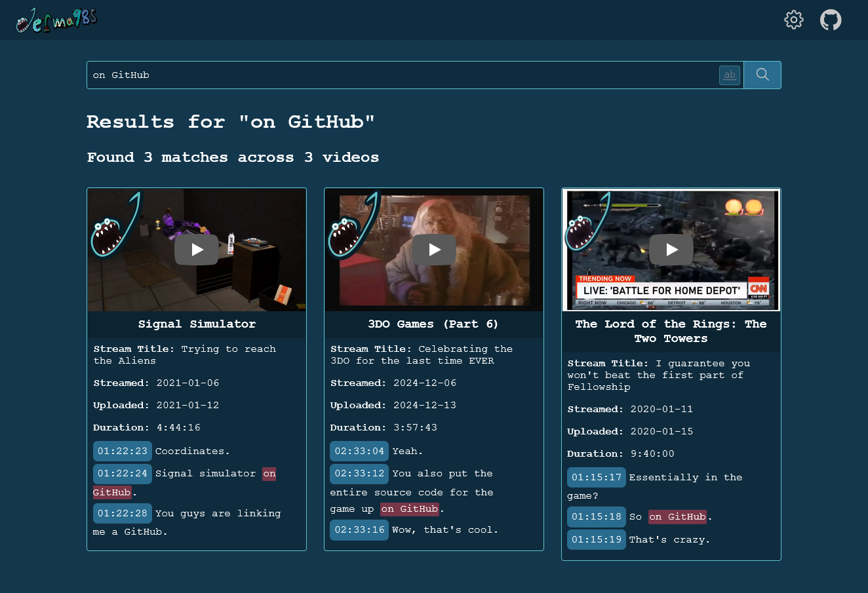Click the search magnifier icon
Viewport: 868px width, 593px height.
tap(762, 75)
